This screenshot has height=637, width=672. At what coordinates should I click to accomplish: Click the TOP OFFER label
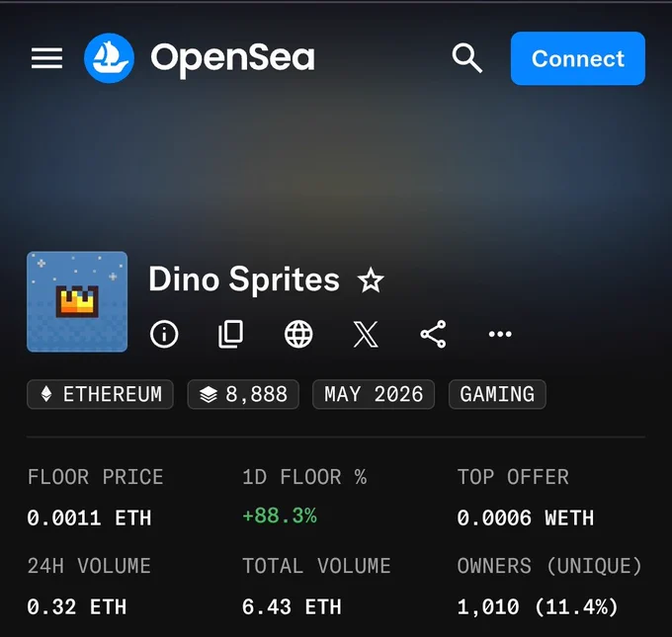click(513, 477)
